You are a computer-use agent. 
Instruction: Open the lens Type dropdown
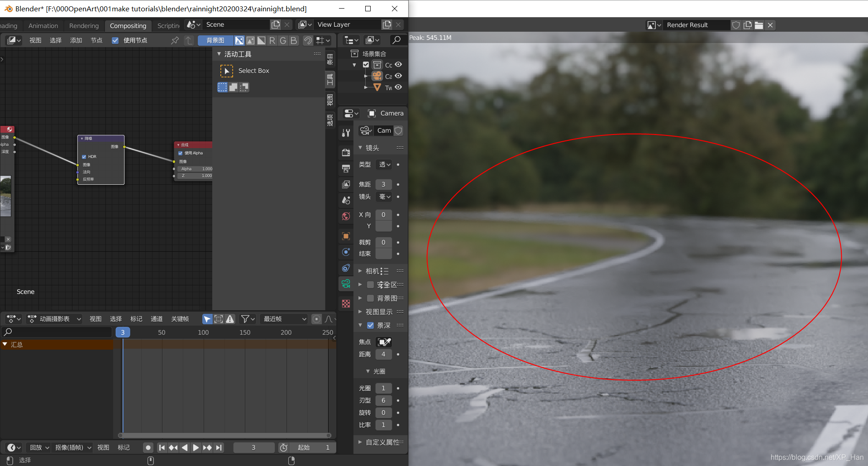pyautogui.click(x=384, y=164)
